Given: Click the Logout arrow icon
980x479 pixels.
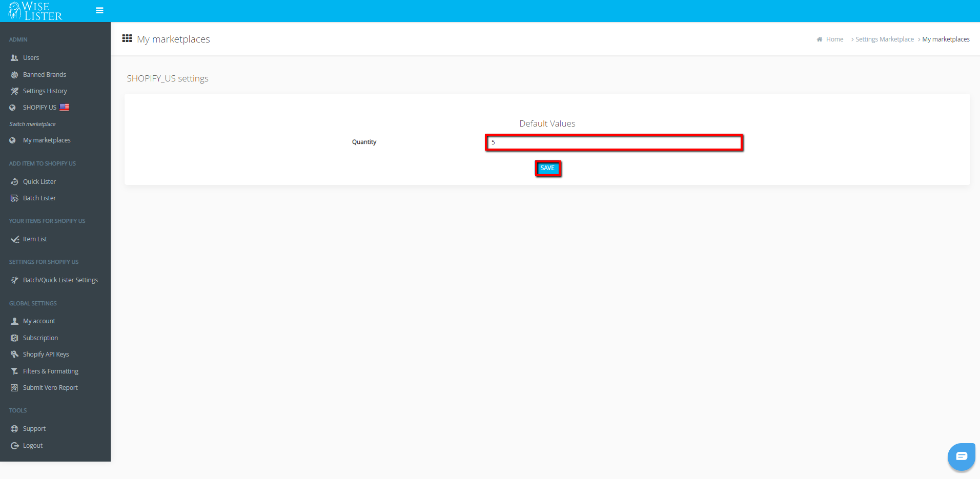Looking at the screenshot, I should click(14, 446).
